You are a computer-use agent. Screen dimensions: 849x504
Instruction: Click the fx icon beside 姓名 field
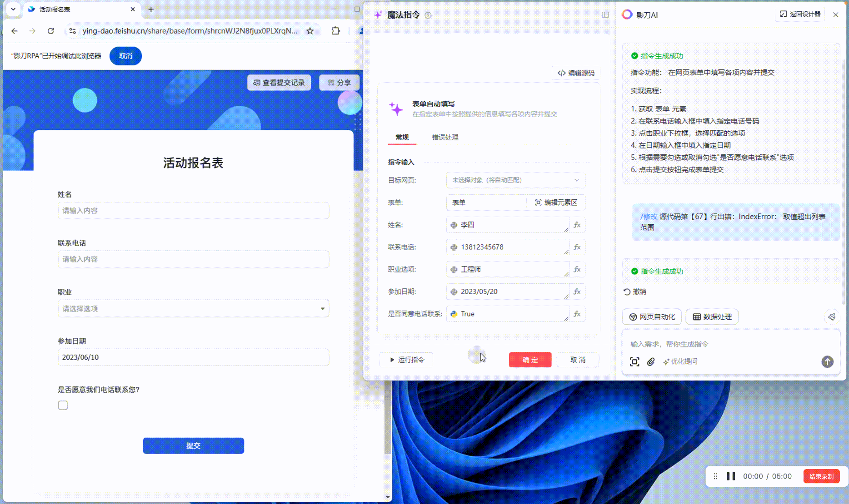(x=577, y=225)
